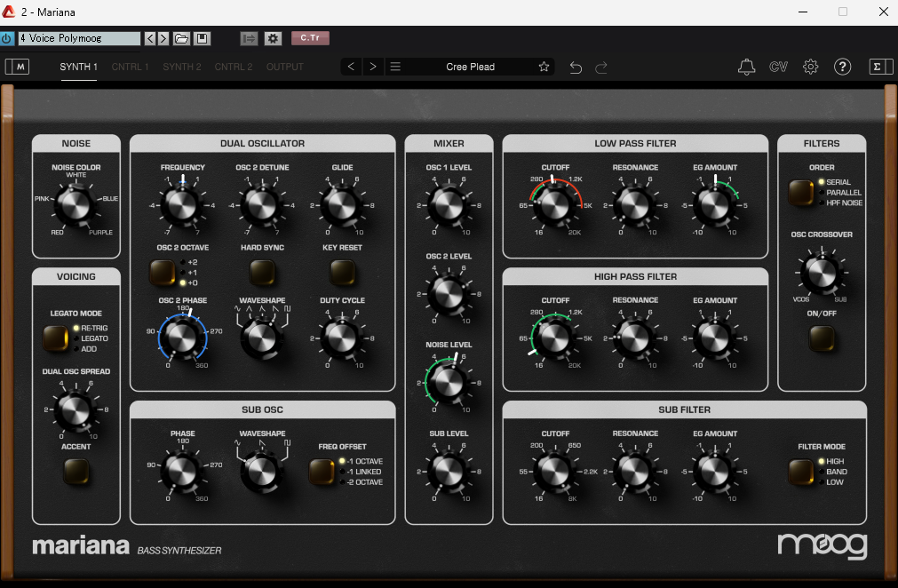
Task: Open the preset browser list menu
Action: coord(395,67)
